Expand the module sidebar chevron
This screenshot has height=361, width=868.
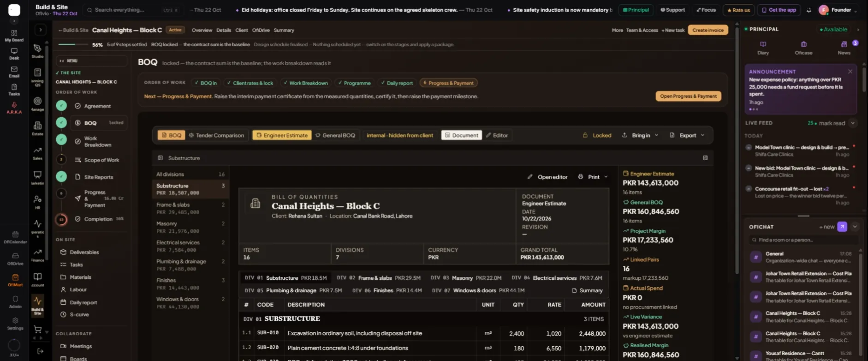[40, 30]
